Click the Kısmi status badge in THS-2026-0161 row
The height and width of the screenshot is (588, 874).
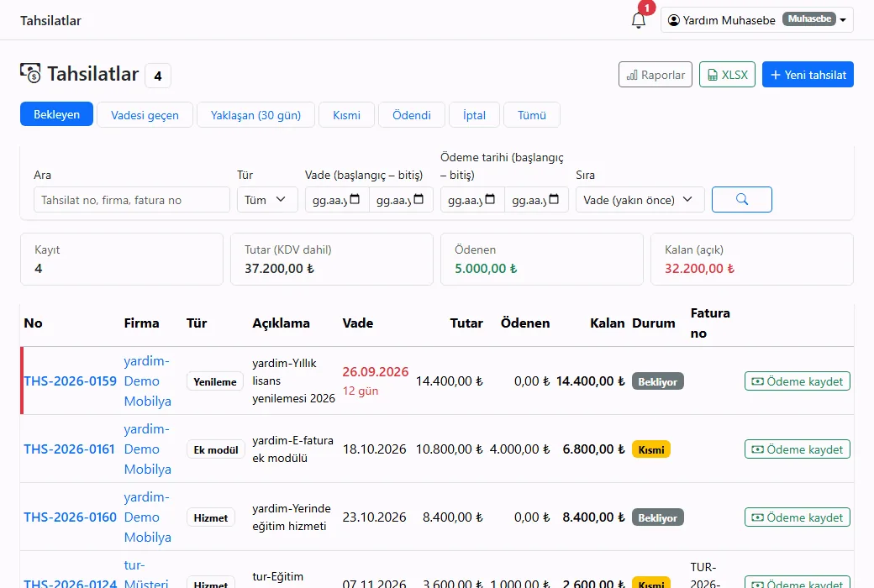651,449
